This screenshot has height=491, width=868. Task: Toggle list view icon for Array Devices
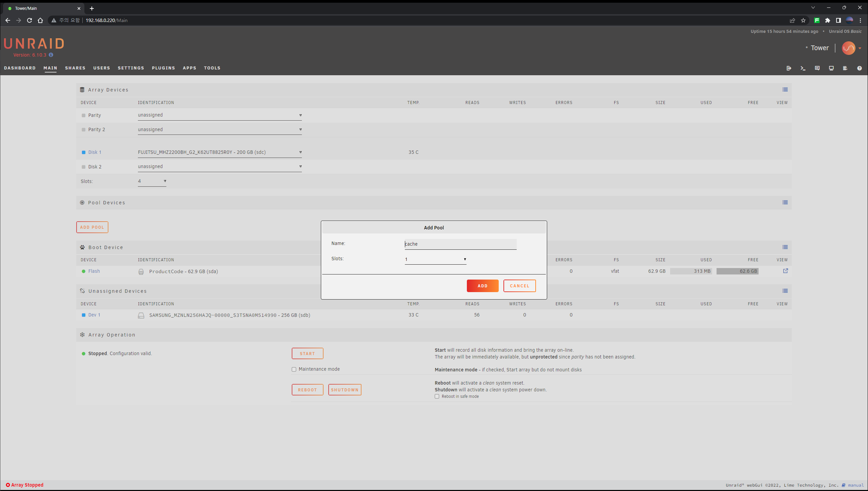click(x=785, y=89)
